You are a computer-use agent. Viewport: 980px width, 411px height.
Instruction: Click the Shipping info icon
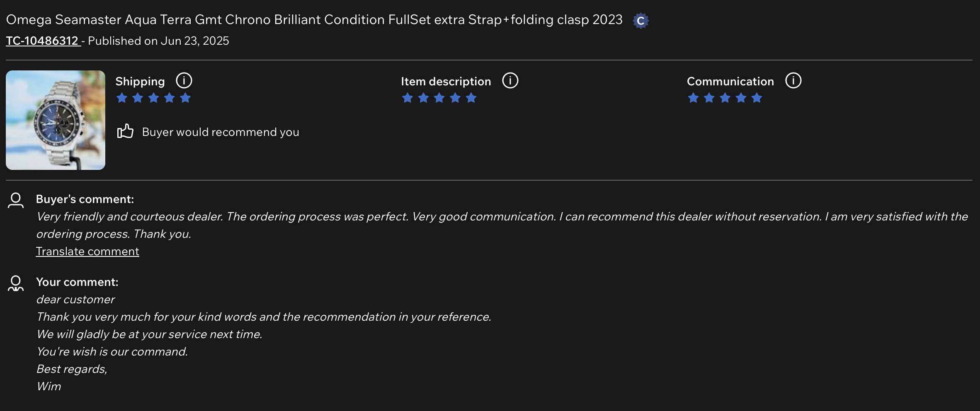pyautogui.click(x=184, y=81)
